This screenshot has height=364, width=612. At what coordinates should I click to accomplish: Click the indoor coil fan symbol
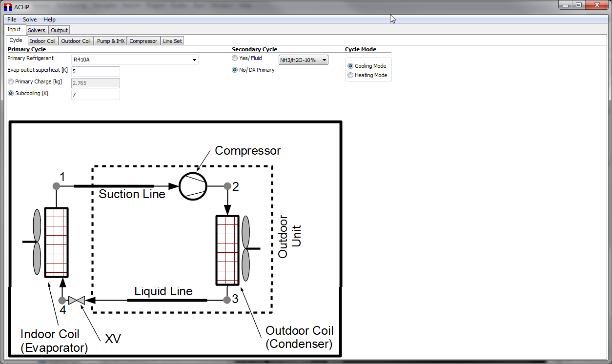coord(36,242)
